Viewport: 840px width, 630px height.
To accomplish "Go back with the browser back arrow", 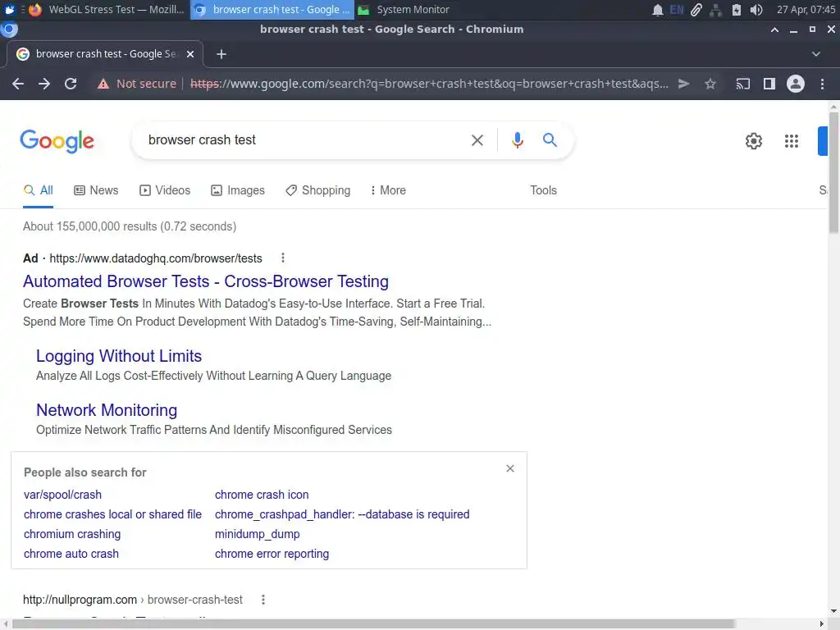I will (x=18, y=84).
